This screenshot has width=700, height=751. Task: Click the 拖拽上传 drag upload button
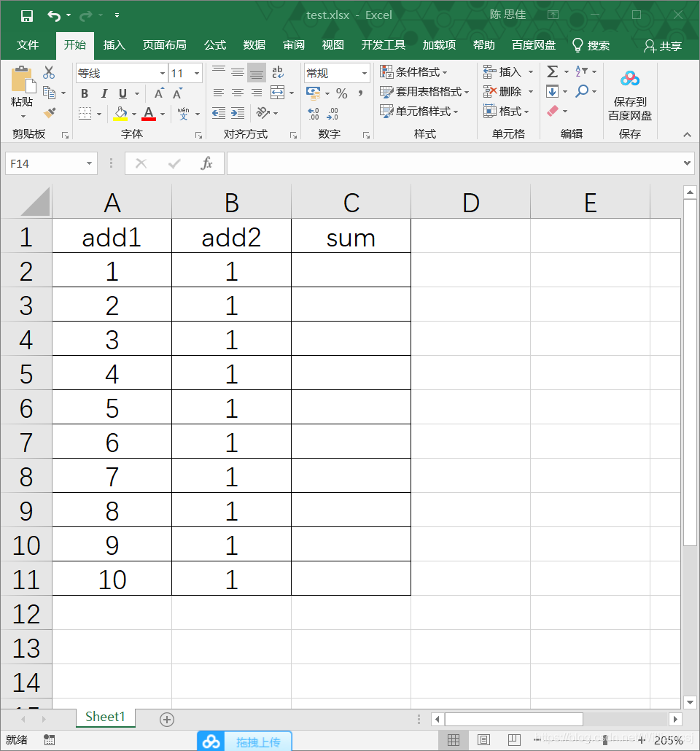tap(244, 742)
